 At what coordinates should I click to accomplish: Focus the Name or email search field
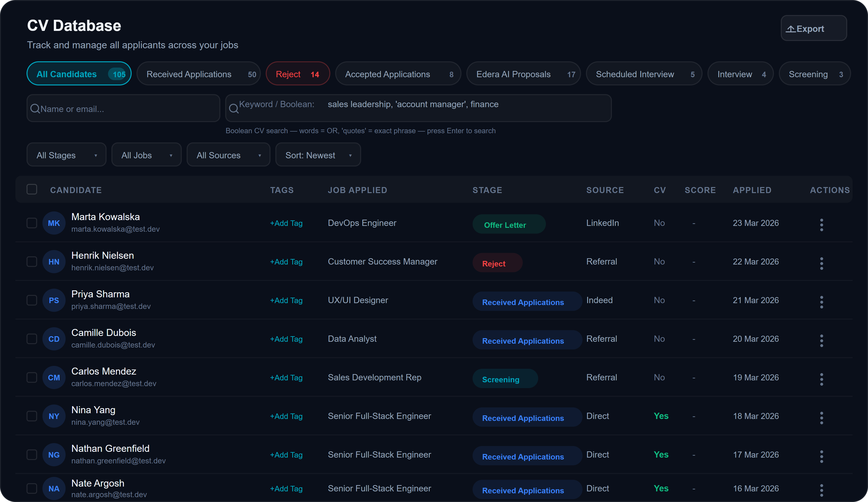tap(123, 108)
